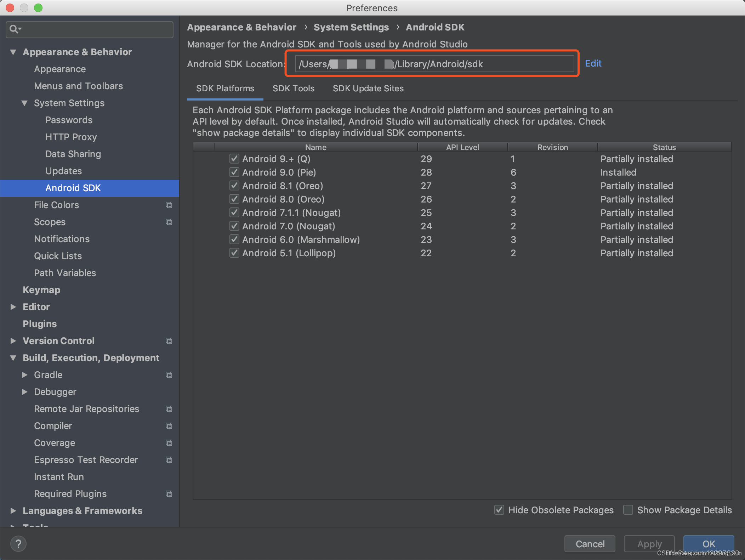
Task: Click the project-level icon next to Gradle
Action: (x=169, y=375)
